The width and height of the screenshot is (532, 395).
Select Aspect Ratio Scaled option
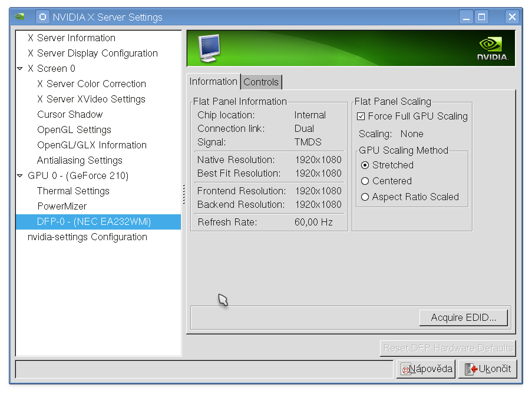click(365, 197)
